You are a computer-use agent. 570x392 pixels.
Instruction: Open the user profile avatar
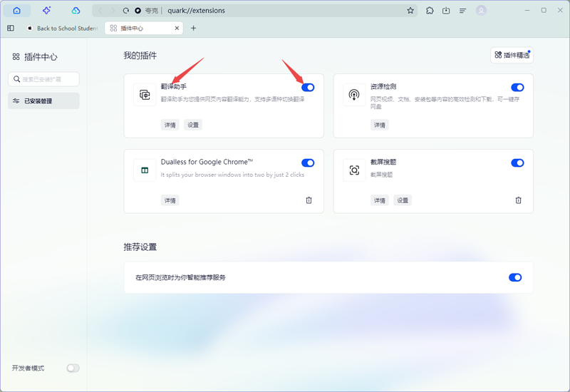[x=482, y=11]
